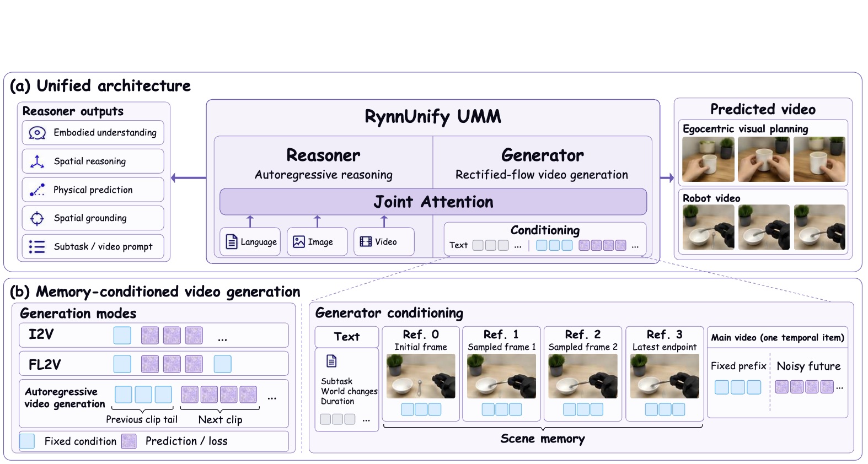Click the Next clip label
Screen dimensions: 868x464
coord(220,419)
